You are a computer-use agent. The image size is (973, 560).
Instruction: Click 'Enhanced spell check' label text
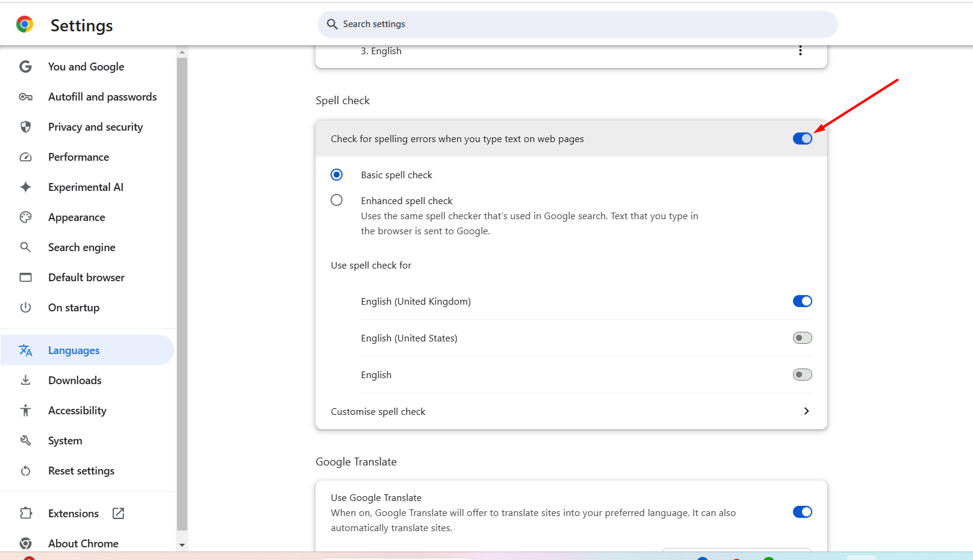pyautogui.click(x=407, y=201)
